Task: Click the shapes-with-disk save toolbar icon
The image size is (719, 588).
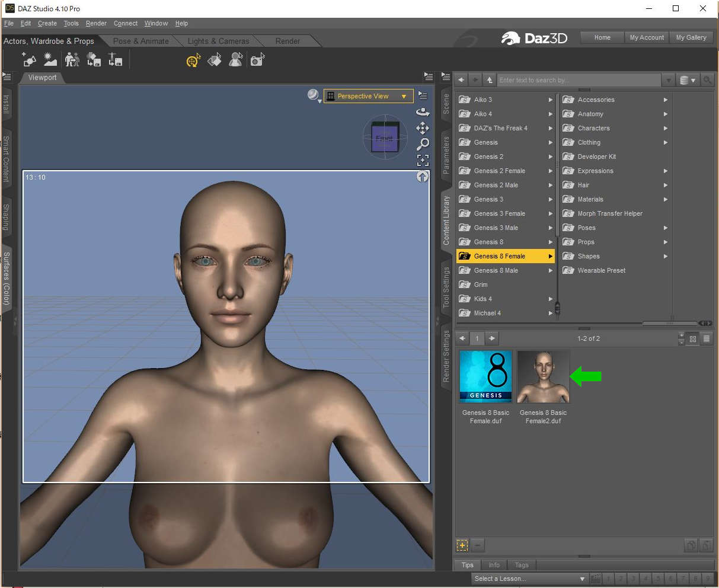Action: [x=94, y=60]
